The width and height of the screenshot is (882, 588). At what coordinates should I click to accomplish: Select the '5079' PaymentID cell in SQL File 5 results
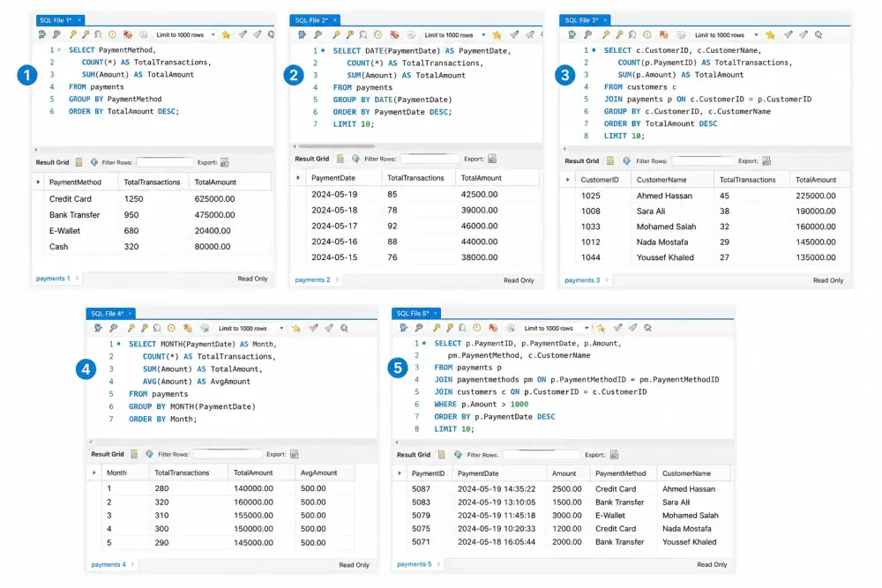pos(421,516)
